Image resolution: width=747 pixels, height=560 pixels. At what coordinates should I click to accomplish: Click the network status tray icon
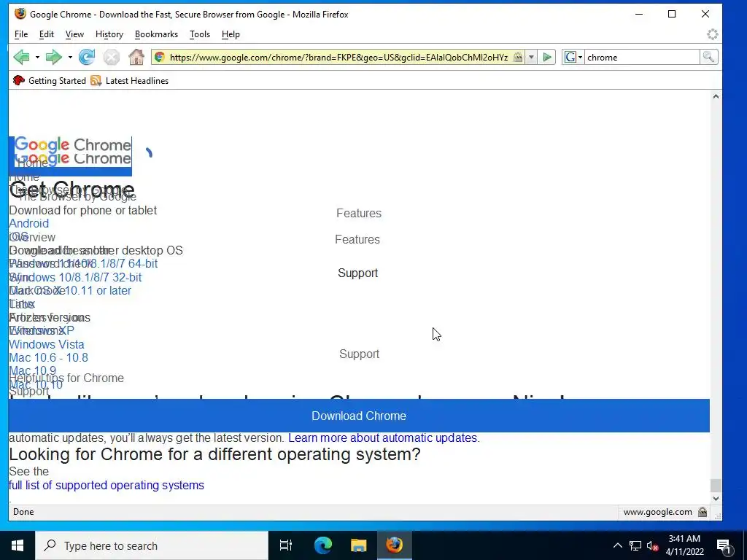coord(635,545)
